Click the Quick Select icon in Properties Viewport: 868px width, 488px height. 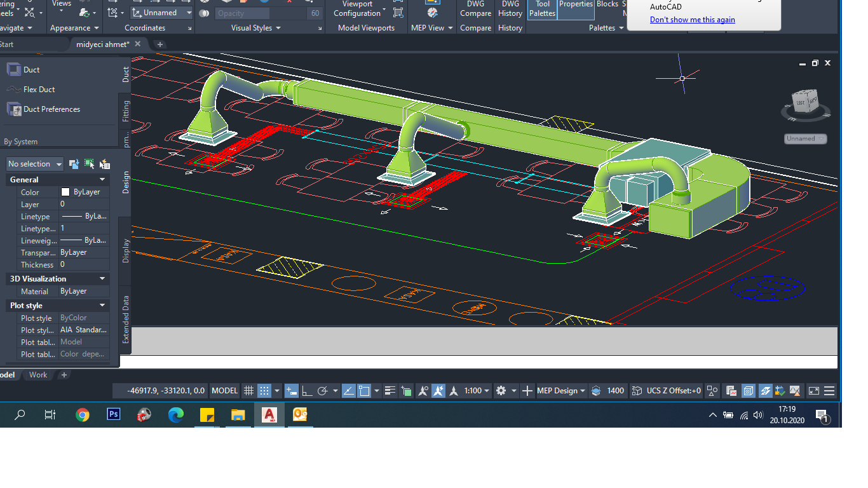[104, 164]
